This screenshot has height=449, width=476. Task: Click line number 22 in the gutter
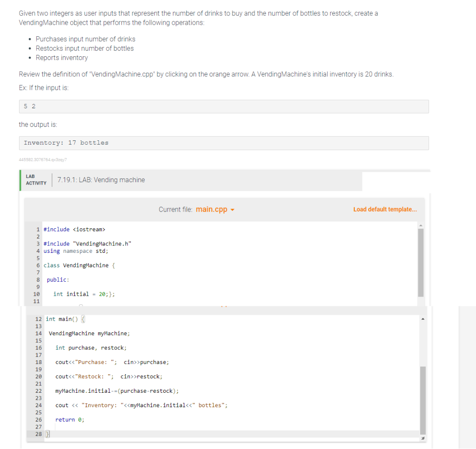tap(39, 391)
